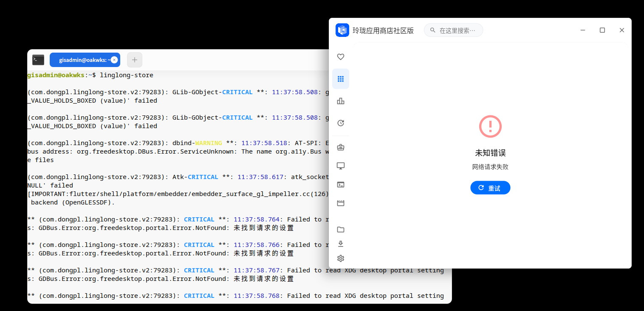This screenshot has width=644, height=311.
Task: Click the 11:37:58.764 timestamp in terminal
Action: [x=257, y=219]
